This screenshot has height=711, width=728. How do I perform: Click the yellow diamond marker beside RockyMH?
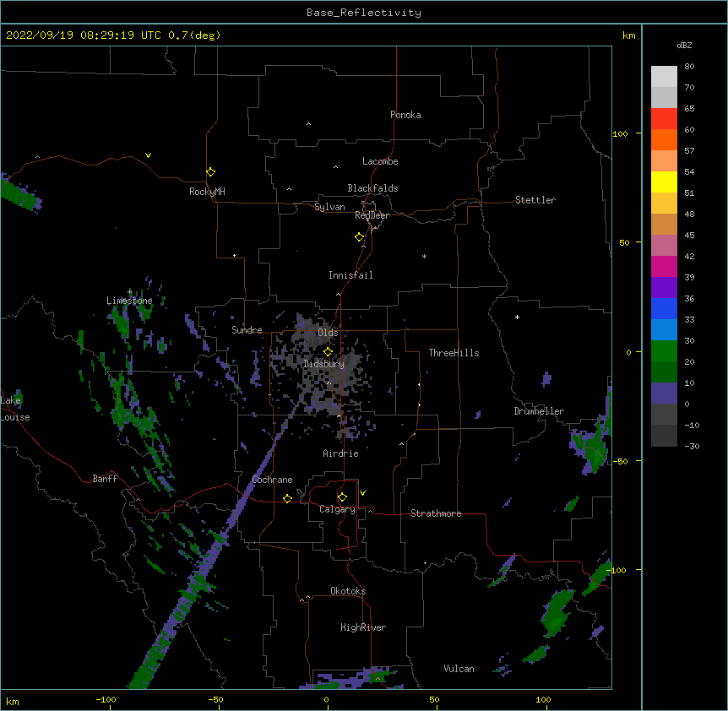click(x=211, y=172)
